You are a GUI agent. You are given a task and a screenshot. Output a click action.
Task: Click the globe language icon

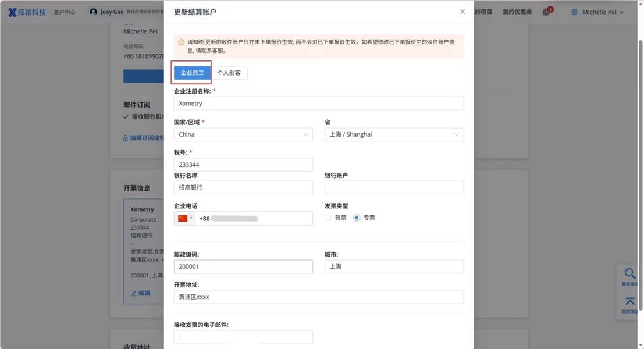(575, 12)
